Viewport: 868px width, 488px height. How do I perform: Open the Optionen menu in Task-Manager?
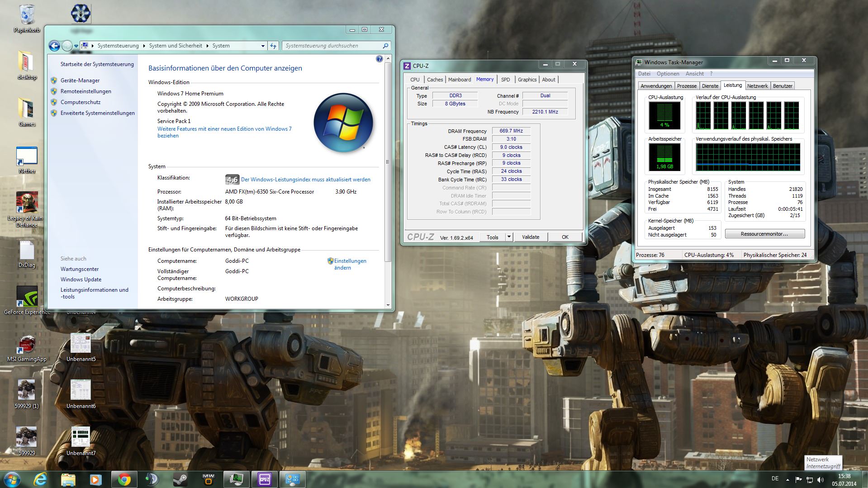pyautogui.click(x=668, y=74)
